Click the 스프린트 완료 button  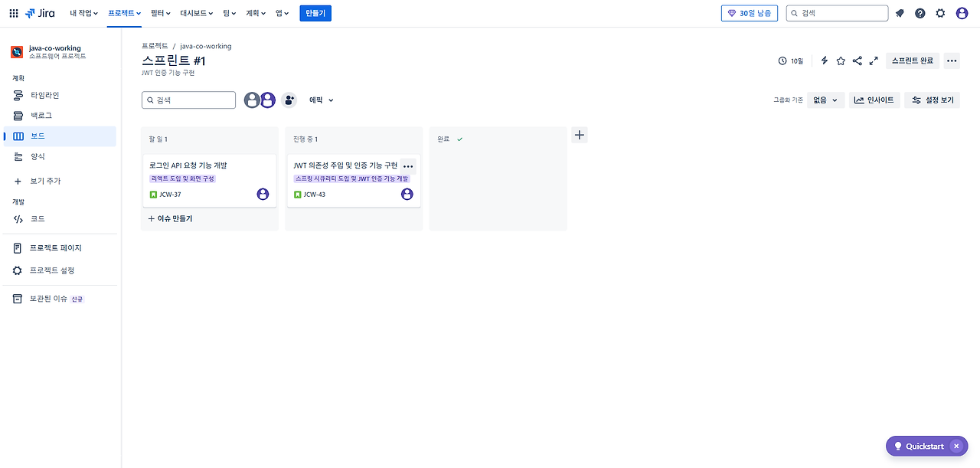(913, 61)
